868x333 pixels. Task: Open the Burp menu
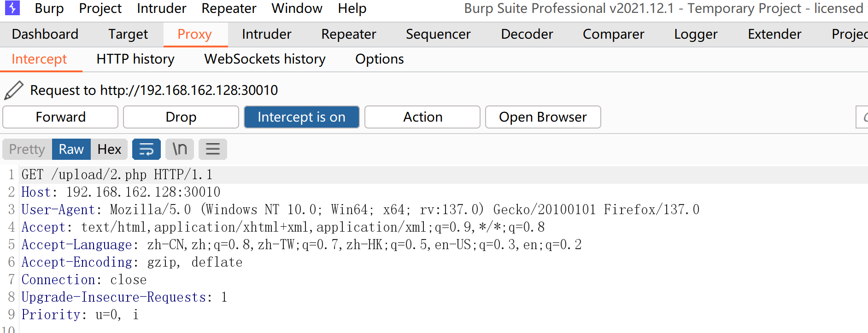point(49,8)
